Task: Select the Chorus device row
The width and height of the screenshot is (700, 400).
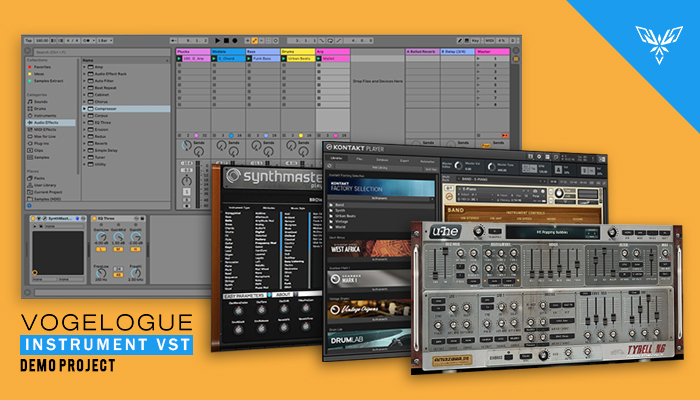Action: click(x=126, y=101)
